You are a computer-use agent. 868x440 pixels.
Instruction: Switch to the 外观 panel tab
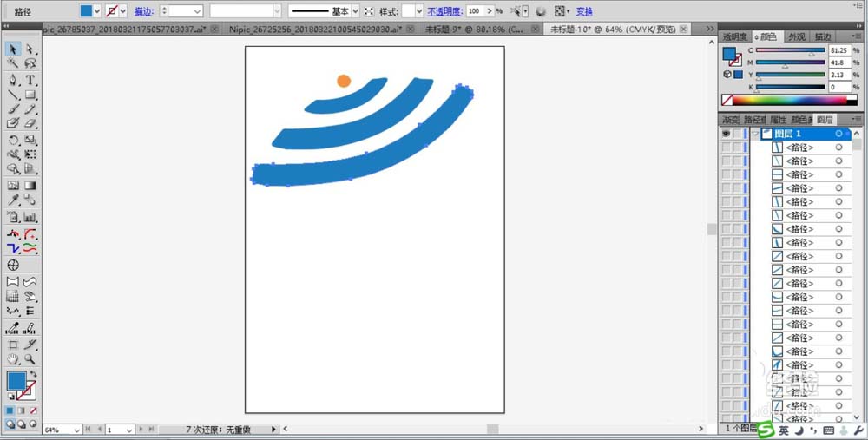point(796,37)
